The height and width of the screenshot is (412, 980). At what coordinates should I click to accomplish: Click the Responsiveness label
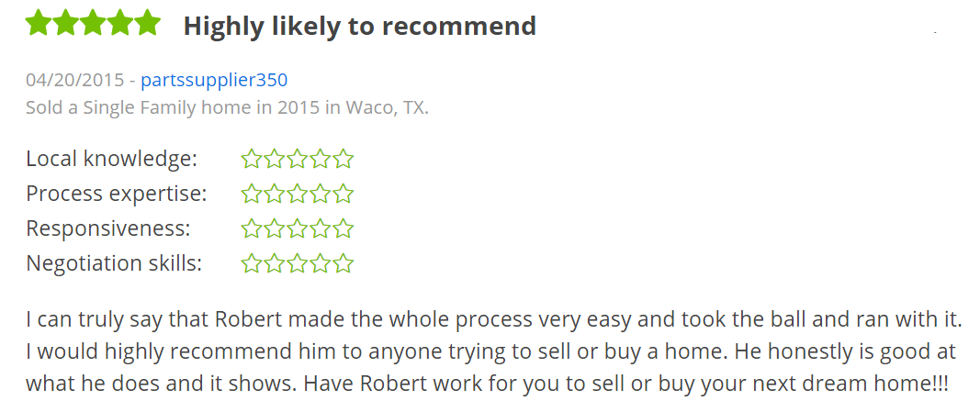click(108, 228)
